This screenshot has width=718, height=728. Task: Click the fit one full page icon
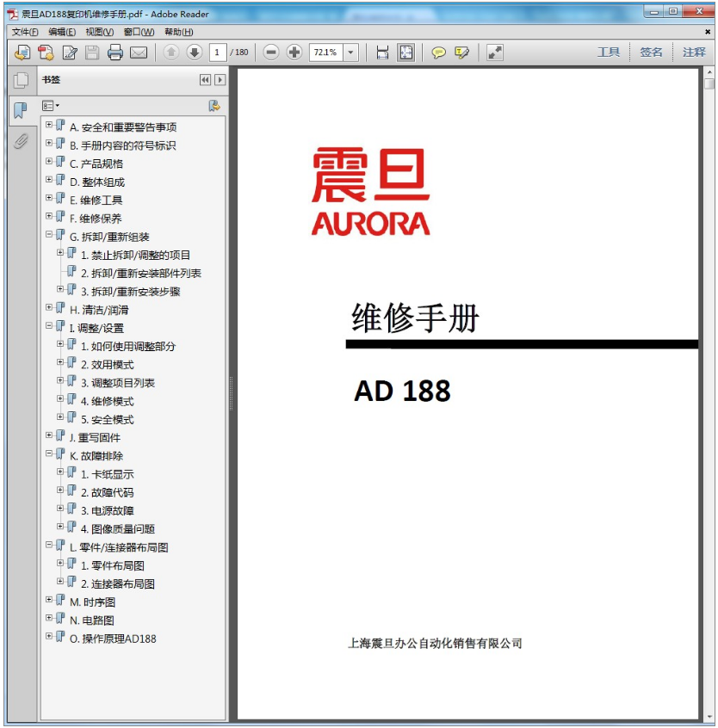coord(405,52)
